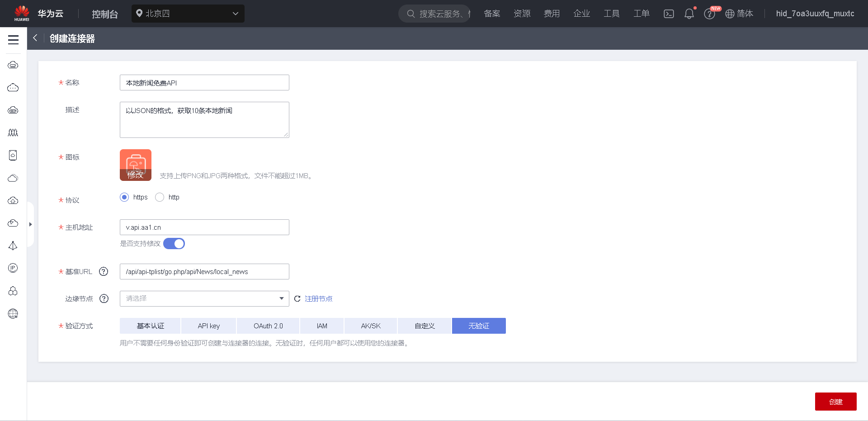Screen dimensions: 868x421
Task: Open the 资源 menu
Action: 522,14
